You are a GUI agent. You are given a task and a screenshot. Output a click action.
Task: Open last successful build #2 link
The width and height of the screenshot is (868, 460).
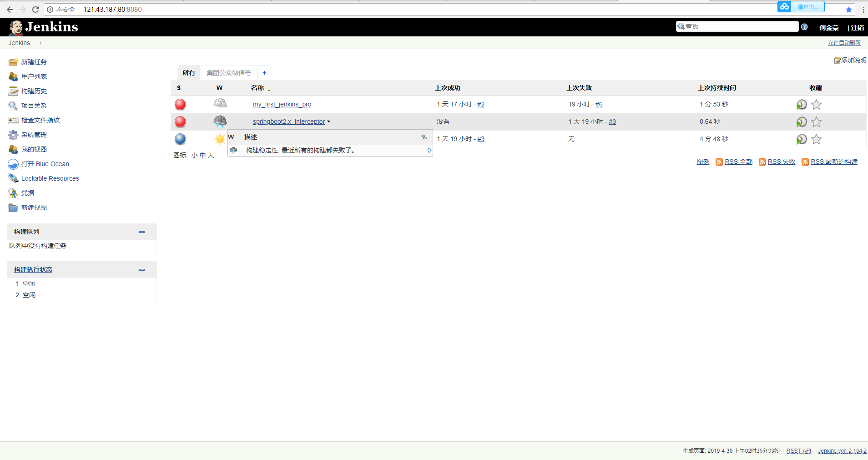tap(481, 104)
